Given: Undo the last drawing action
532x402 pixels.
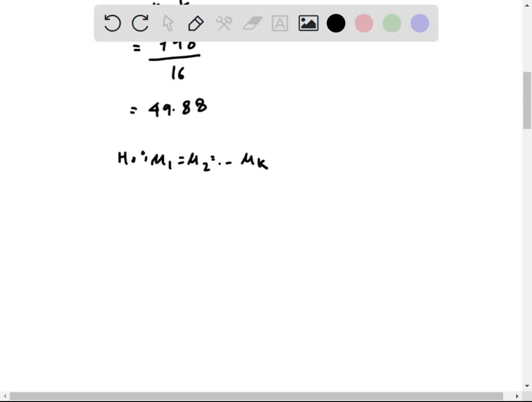Looking at the screenshot, I should point(112,23).
